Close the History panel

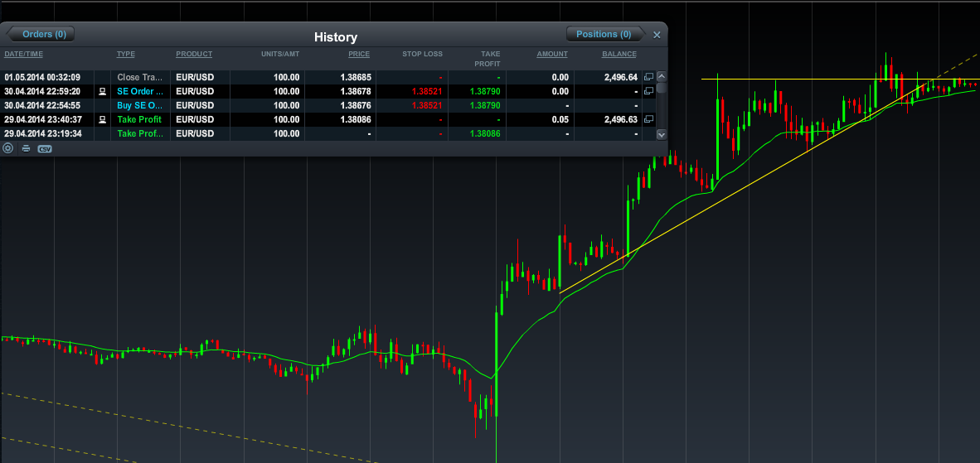pyautogui.click(x=657, y=35)
